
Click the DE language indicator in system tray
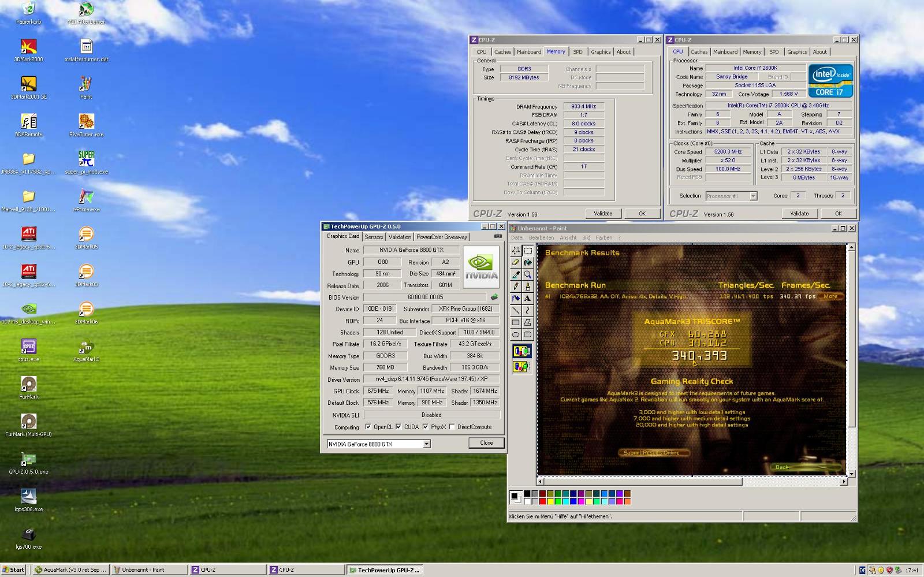(862, 570)
